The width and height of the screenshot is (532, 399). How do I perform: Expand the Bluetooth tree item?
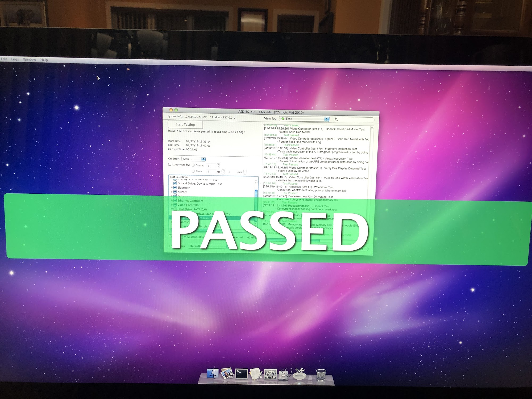pos(172,188)
